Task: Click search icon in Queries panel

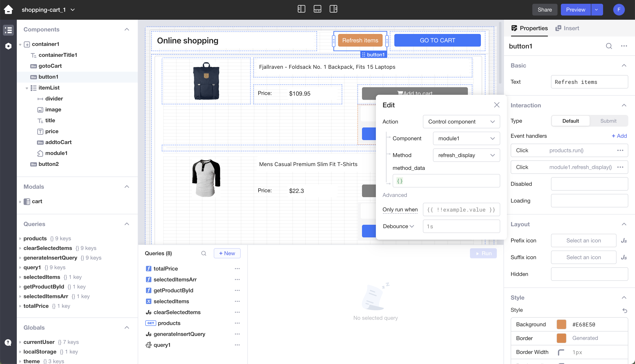Action: point(203,253)
